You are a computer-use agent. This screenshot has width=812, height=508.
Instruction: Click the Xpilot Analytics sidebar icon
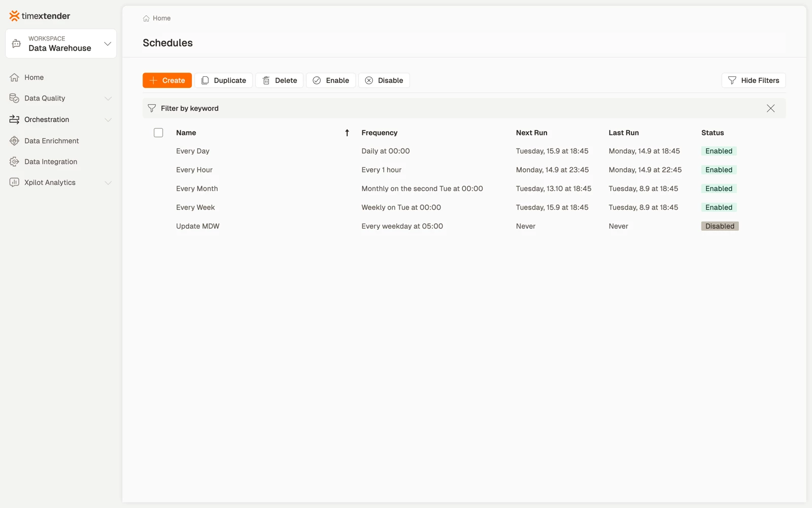(14, 182)
